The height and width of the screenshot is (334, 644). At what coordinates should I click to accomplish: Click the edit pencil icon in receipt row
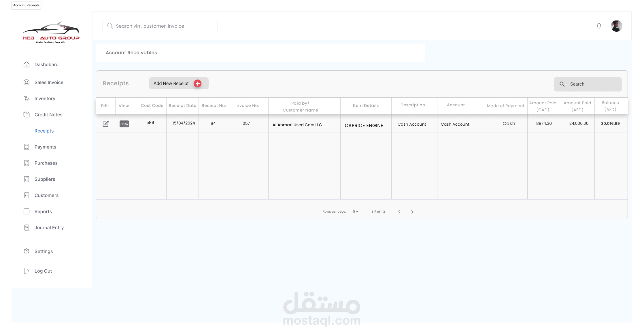point(106,124)
